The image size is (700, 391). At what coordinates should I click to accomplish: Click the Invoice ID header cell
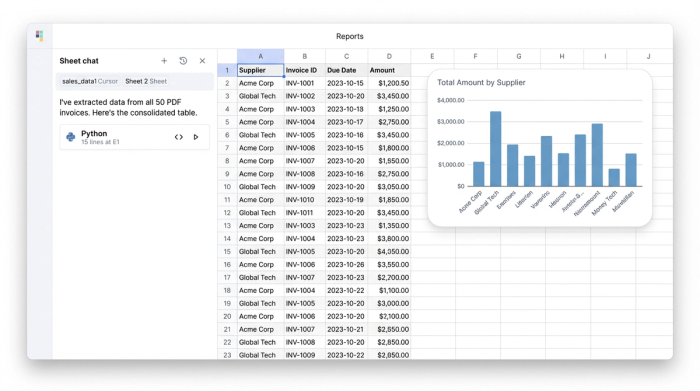coord(304,70)
